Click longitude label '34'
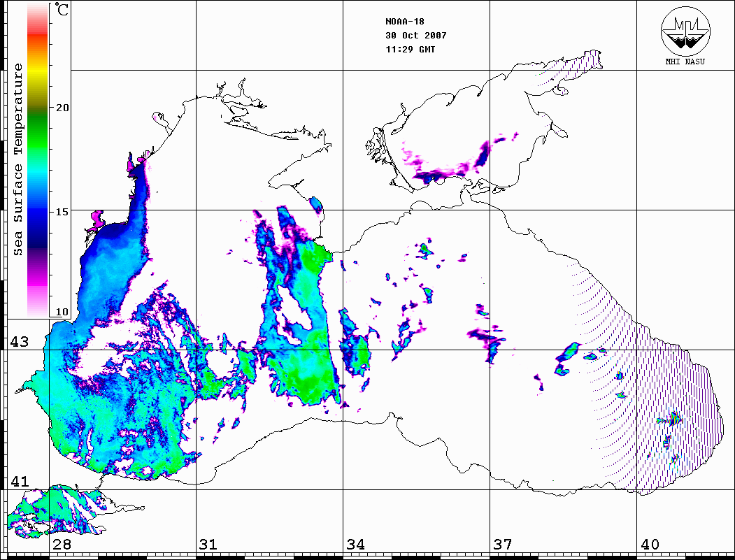735x560 pixels. pyautogui.click(x=356, y=545)
